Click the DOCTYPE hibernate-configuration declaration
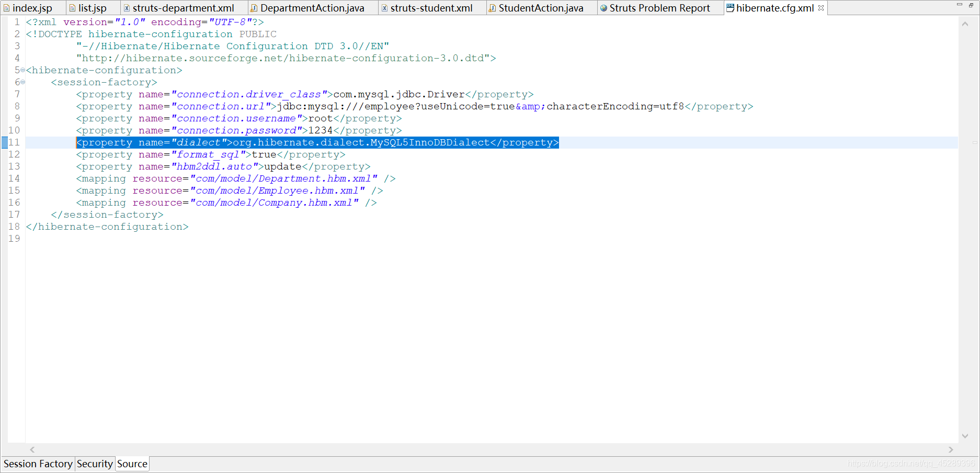980x473 pixels. coord(151,34)
